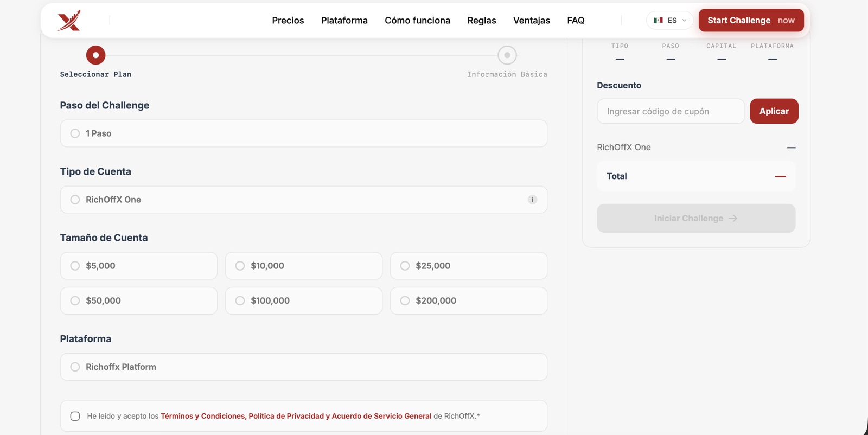
Task: Click Start Challenge now button
Action: point(751,20)
